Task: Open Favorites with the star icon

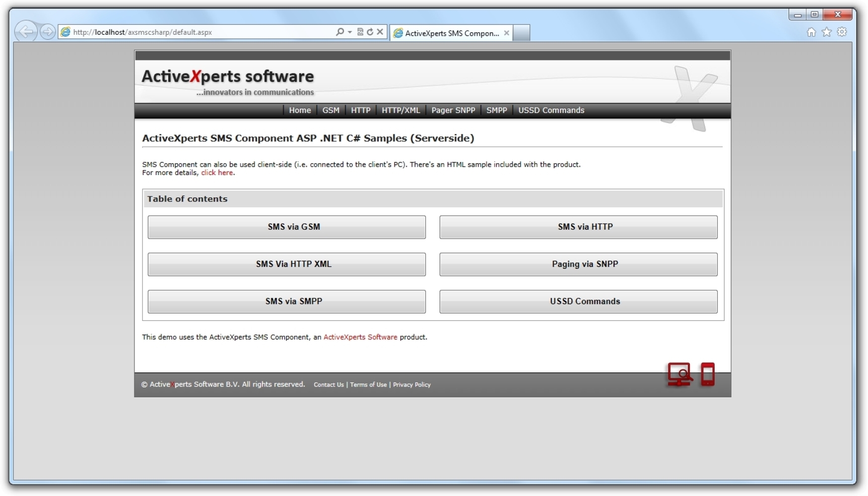Action: click(x=827, y=32)
